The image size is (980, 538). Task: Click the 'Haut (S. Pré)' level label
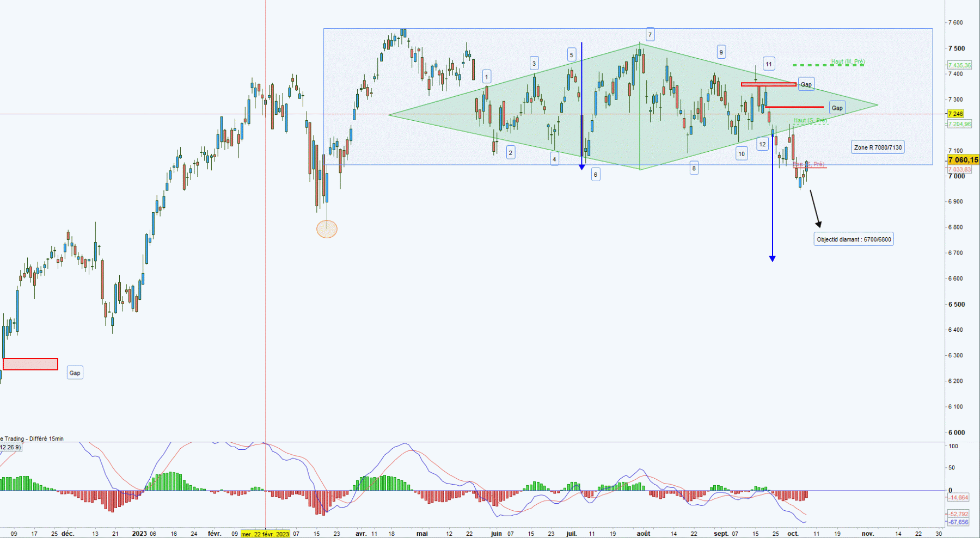pyautogui.click(x=810, y=120)
